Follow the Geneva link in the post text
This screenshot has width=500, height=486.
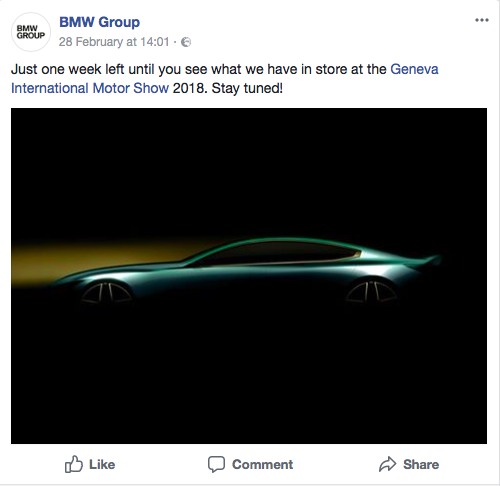pos(414,69)
